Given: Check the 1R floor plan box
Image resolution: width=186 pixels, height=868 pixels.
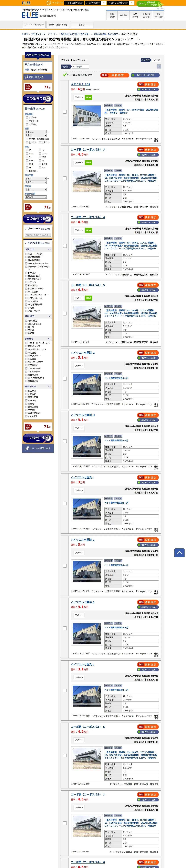Looking at the screenshot, I should (27, 150).
